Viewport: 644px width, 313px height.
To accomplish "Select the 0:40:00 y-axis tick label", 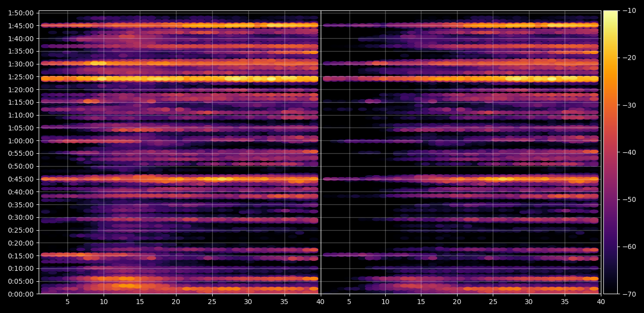I will click(x=21, y=192).
